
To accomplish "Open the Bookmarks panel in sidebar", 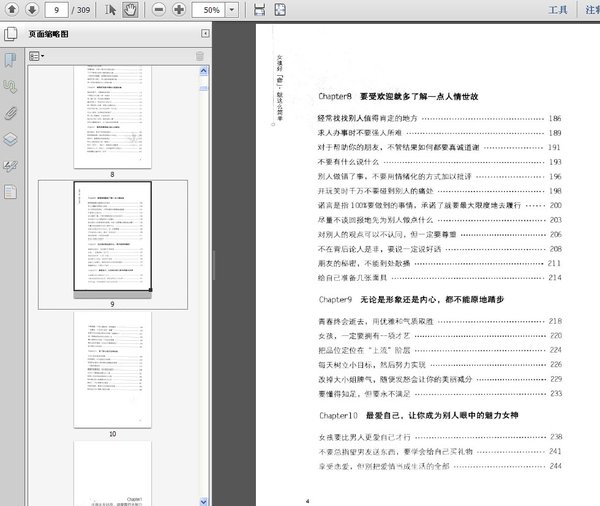I will click(10, 60).
